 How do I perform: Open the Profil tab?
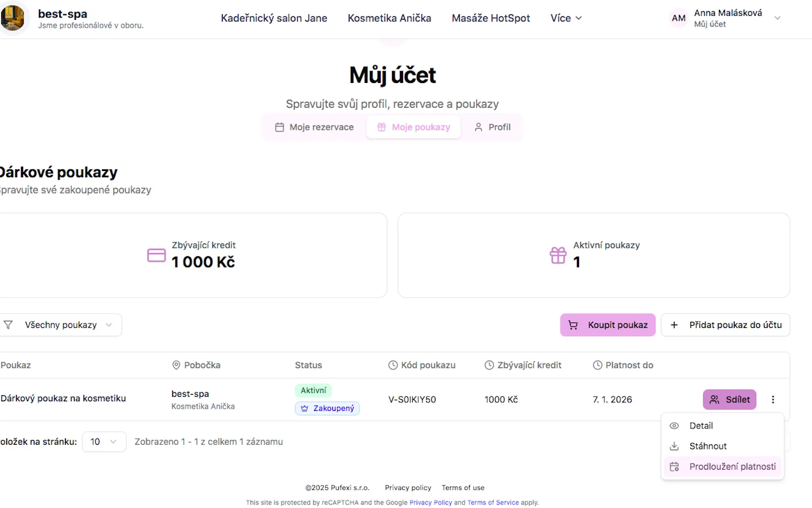coord(492,128)
